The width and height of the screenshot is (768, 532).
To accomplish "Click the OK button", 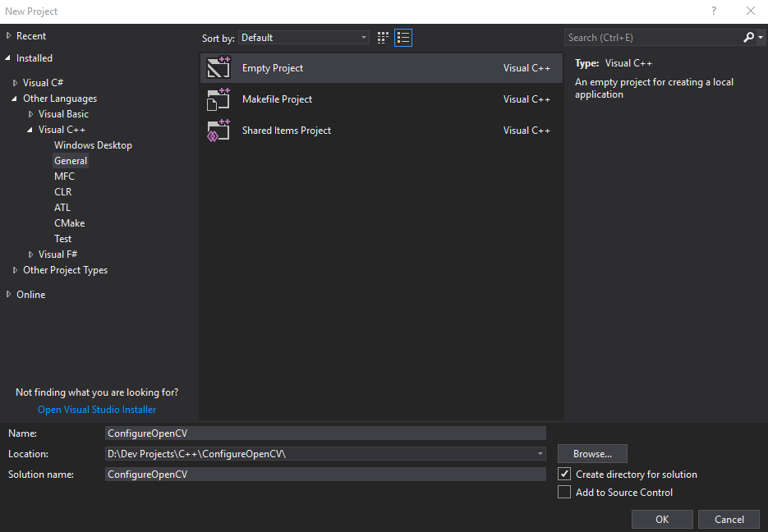I will pos(662,519).
